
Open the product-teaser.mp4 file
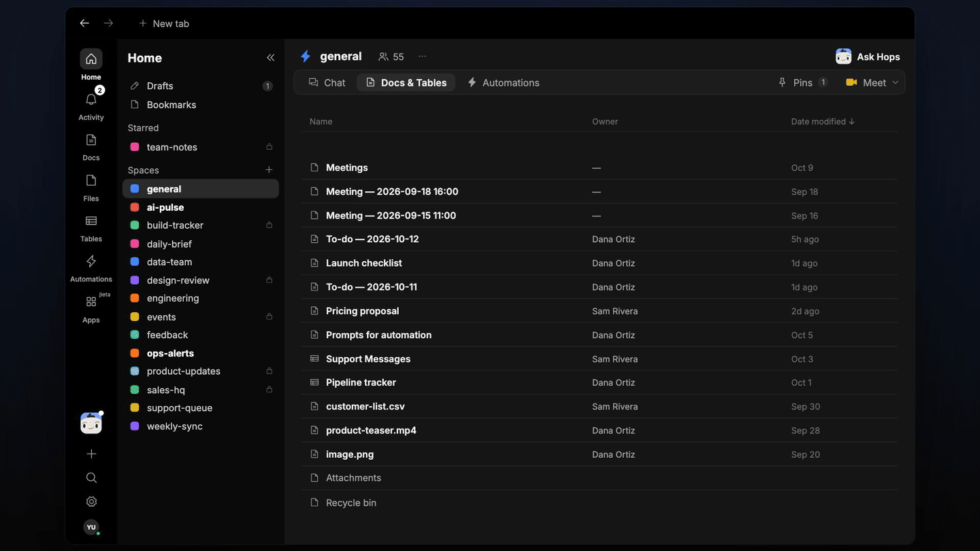[600, 430]
